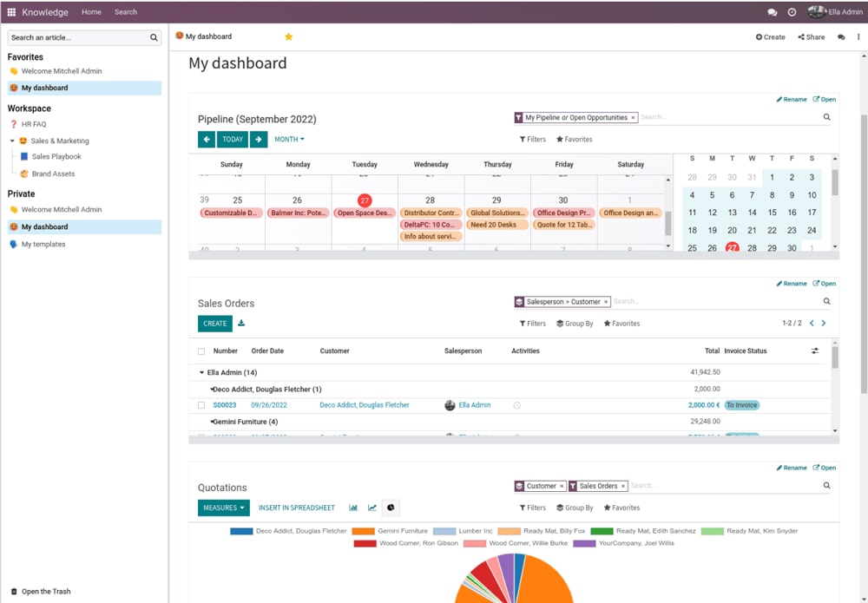
Task: Open the MEASURES dropdown in Quotations
Action: pyautogui.click(x=223, y=508)
